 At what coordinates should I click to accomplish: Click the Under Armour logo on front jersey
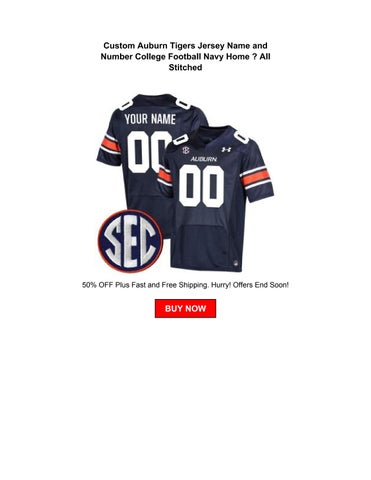[226, 150]
